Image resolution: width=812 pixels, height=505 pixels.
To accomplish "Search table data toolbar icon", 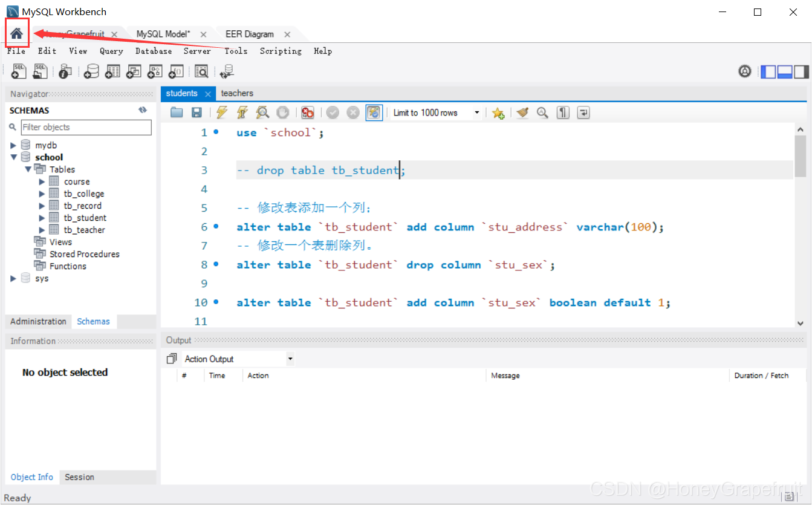I will pyautogui.click(x=201, y=71).
